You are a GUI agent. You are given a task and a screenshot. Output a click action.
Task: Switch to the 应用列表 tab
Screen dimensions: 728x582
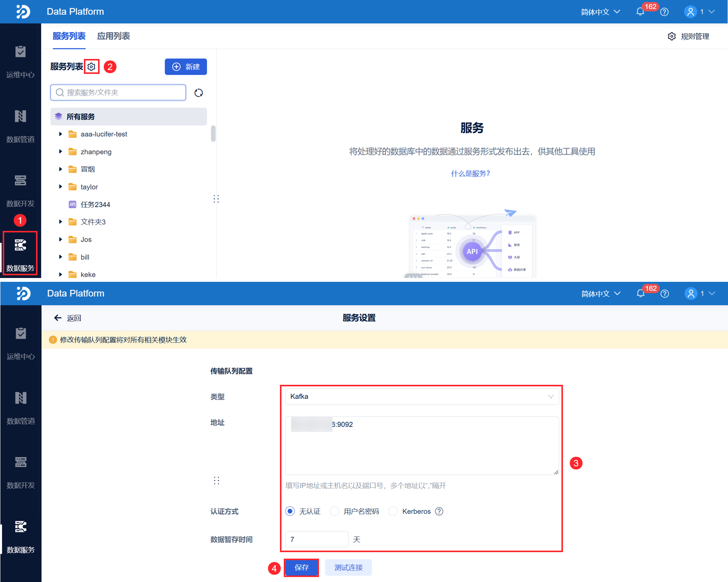113,36
